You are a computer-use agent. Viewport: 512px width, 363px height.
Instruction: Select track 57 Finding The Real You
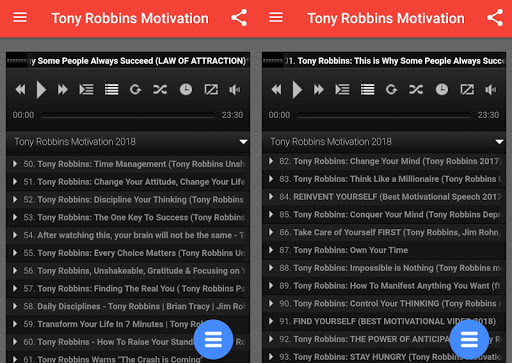coord(128,288)
